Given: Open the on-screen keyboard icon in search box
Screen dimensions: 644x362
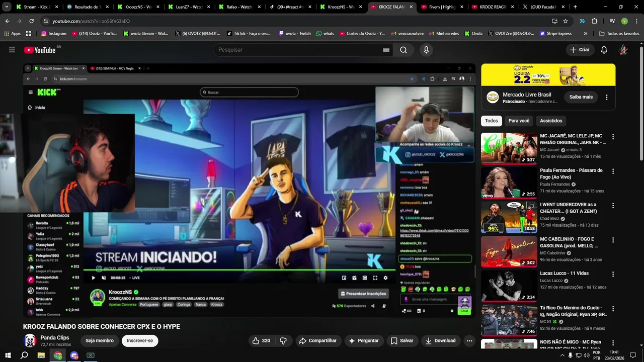Looking at the screenshot, I should pos(386,50).
